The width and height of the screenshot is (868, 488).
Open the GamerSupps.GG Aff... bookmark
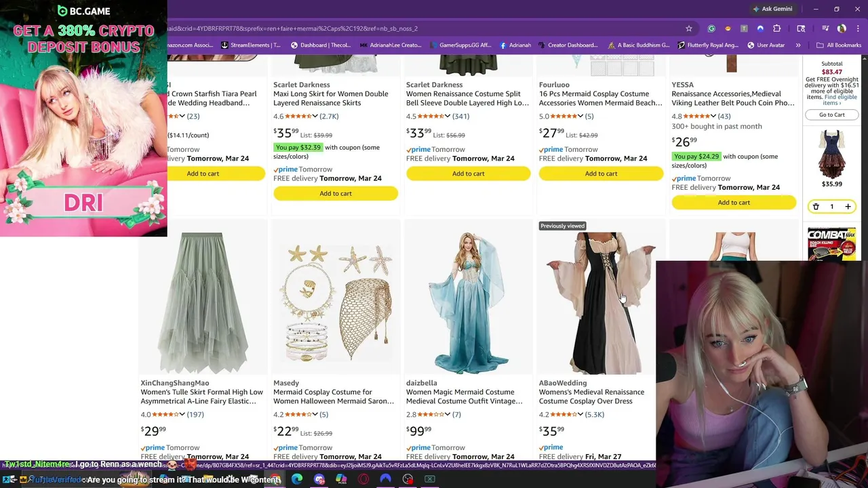[x=460, y=45]
